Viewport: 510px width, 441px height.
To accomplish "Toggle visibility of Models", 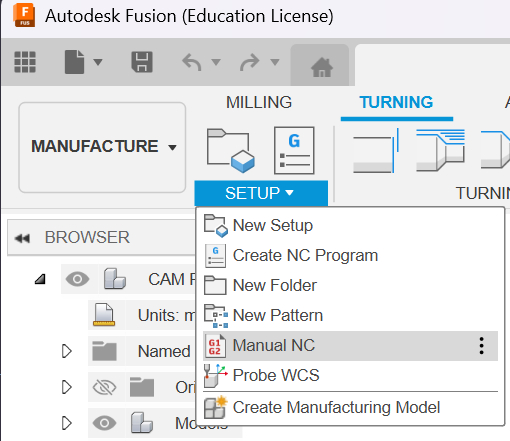I will point(104,423).
